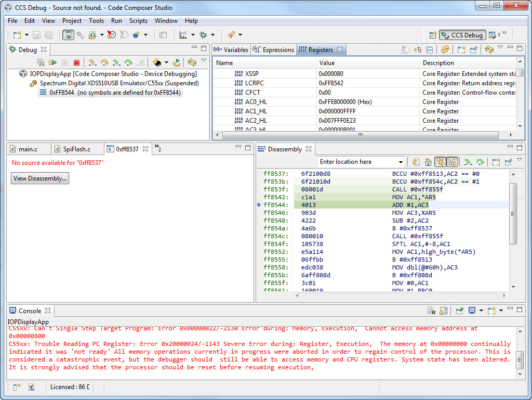Click the graph/chart tools icon

point(183,35)
